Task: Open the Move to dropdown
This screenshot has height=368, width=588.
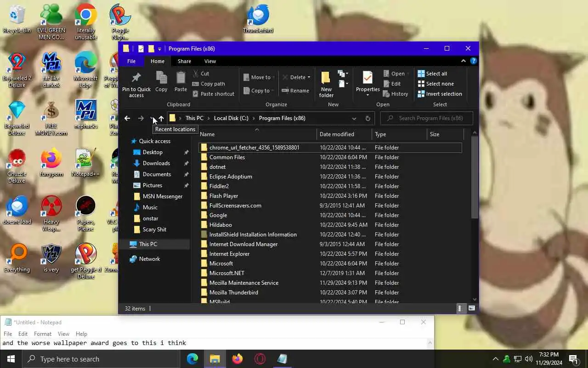Action: pyautogui.click(x=259, y=77)
